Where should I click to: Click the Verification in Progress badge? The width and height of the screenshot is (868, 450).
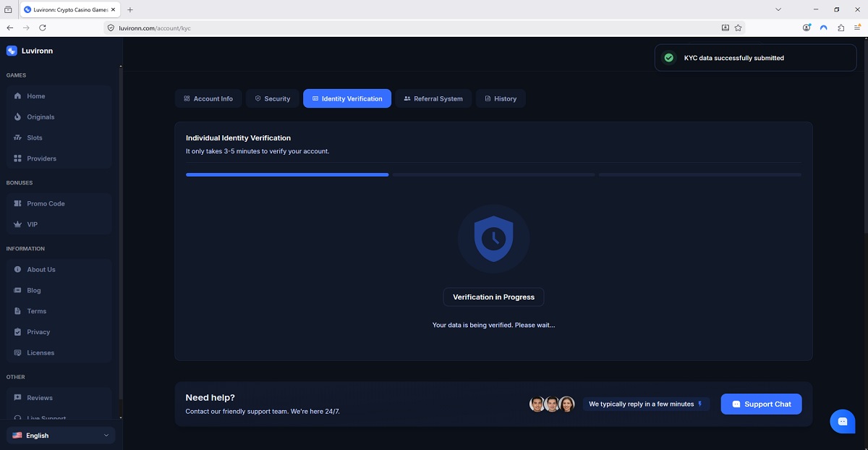pyautogui.click(x=493, y=297)
